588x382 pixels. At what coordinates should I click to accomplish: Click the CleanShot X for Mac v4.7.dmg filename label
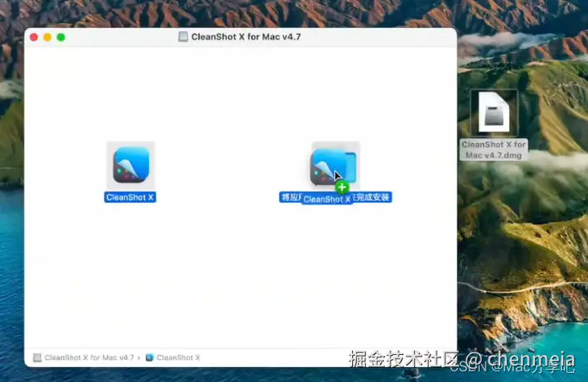click(x=494, y=150)
